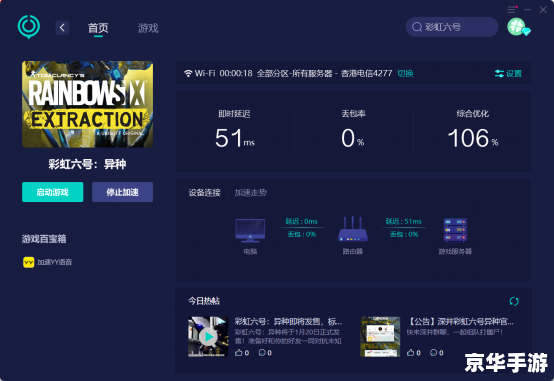Click the green accelerator logo icon
Image resolution: width=554 pixels, height=381 pixels.
coord(29,27)
